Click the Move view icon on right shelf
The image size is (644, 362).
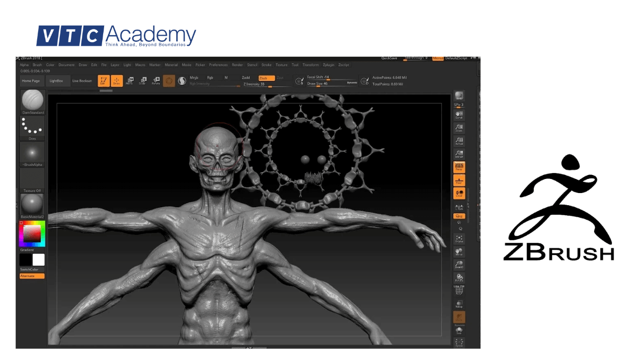[459, 252]
